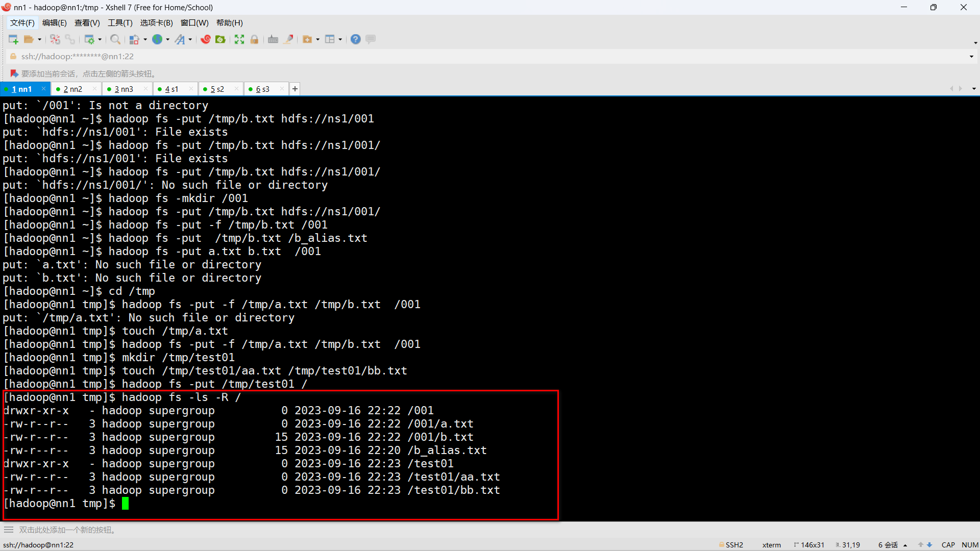Switch to the s3 session tab

click(262, 89)
